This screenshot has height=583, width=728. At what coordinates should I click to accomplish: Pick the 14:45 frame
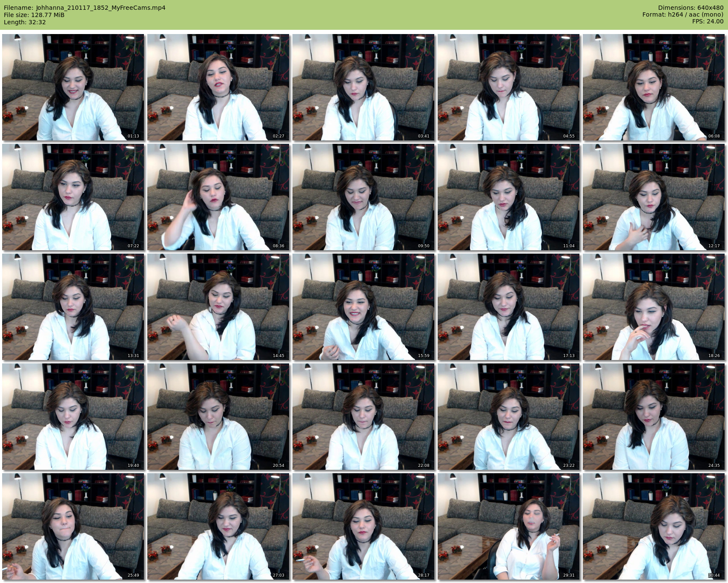pyautogui.click(x=218, y=307)
